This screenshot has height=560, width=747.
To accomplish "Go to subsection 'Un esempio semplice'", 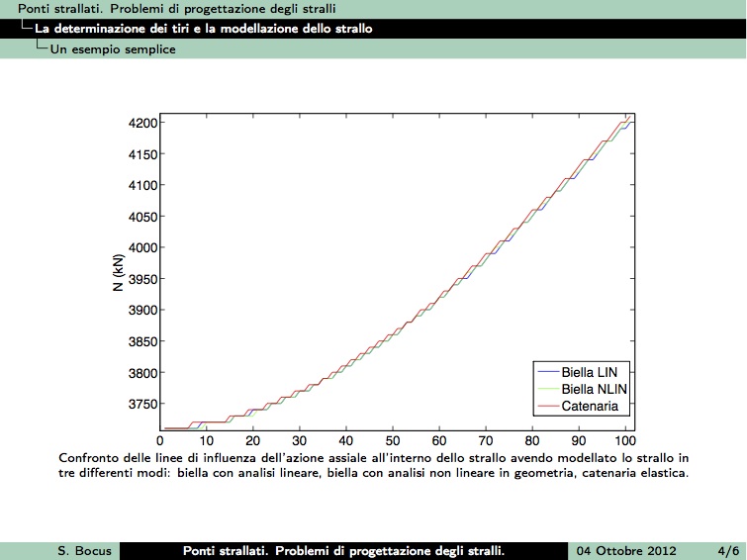I will click(x=112, y=48).
